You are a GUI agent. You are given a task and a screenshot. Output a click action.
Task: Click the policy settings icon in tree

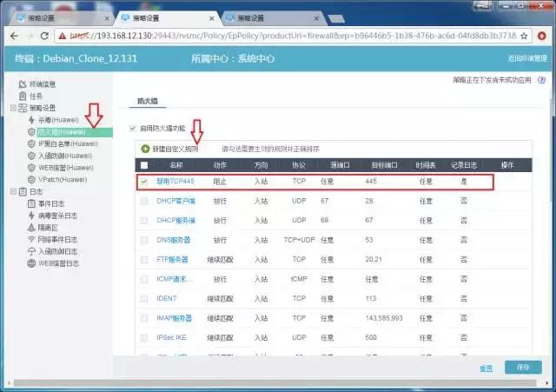(23, 108)
